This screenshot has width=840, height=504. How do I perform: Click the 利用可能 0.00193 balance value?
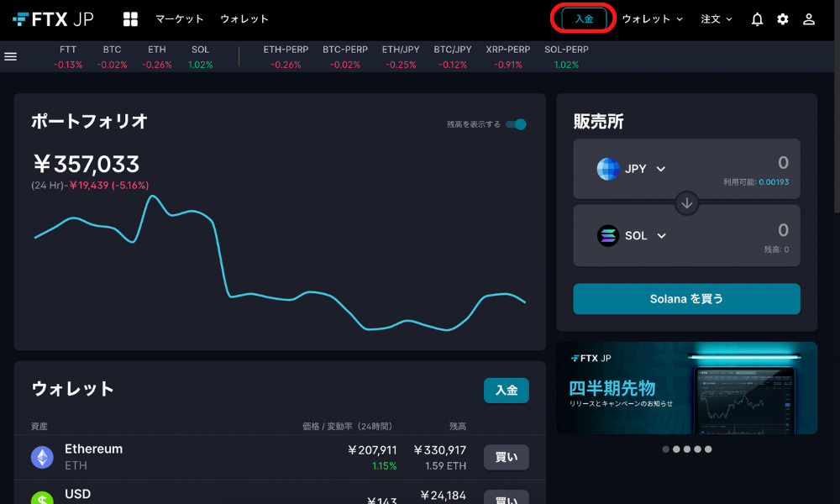pos(774,182)
